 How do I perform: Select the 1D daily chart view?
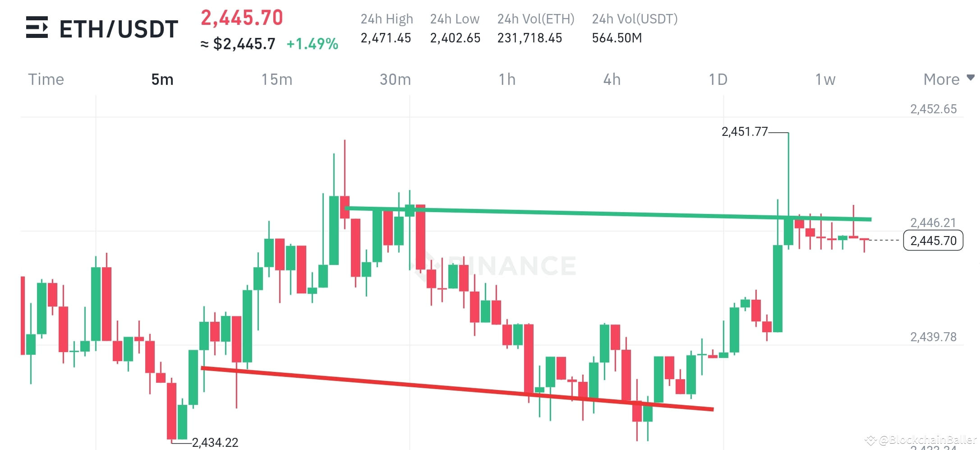pos(717,79)
